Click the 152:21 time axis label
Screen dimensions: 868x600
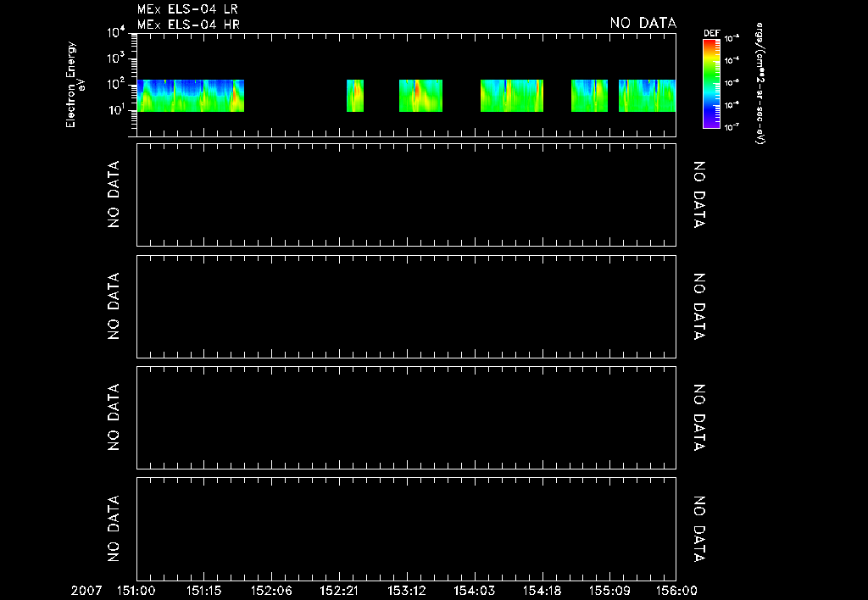[x=339, y=591]
